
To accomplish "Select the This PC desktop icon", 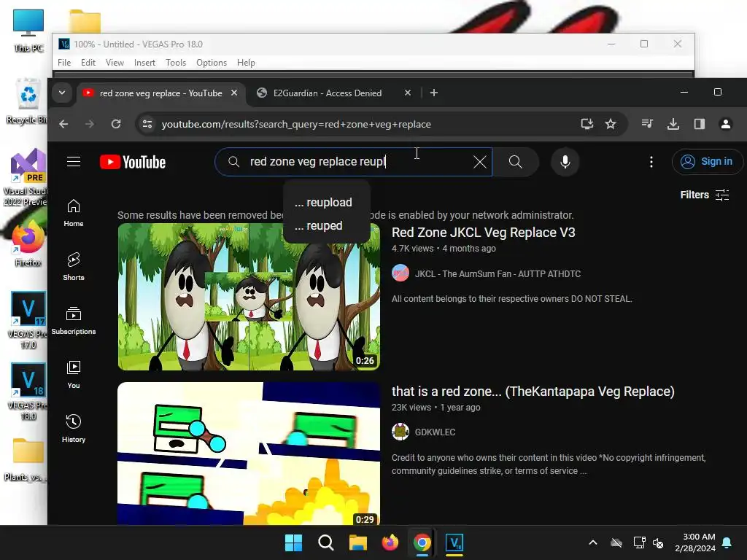I will click(x=28, y=31).
